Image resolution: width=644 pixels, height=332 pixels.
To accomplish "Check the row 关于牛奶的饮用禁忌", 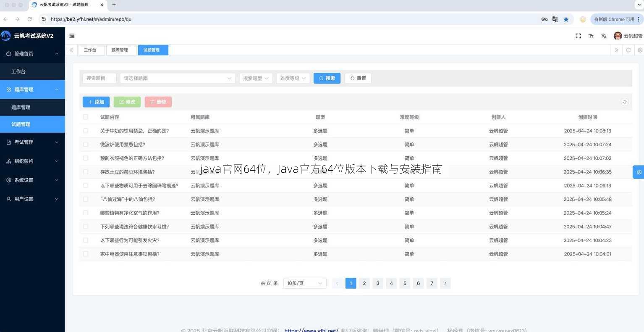I will (86, 131).
